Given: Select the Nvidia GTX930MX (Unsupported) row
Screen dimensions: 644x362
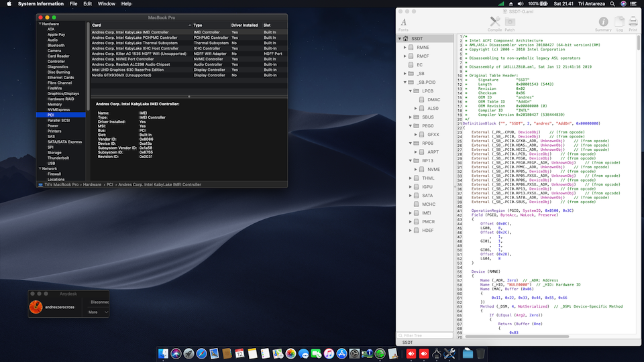Looking at the screenshot, I should (x=189, y=75).
